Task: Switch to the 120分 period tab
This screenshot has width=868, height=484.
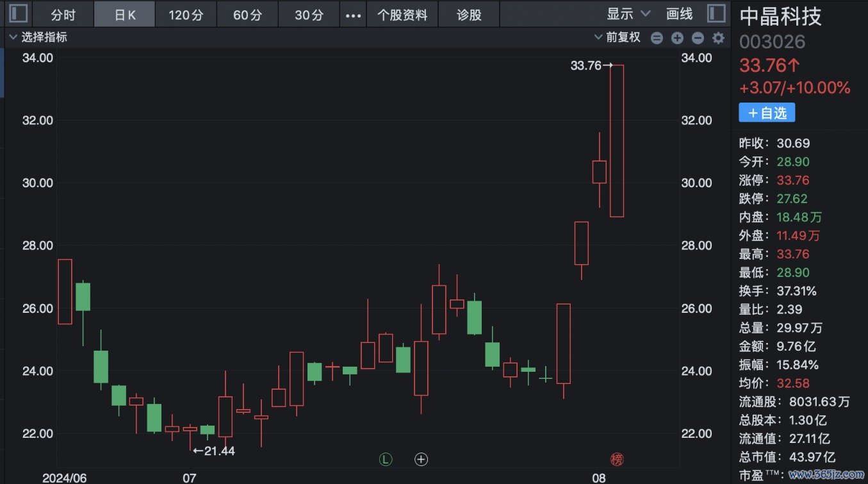Action: tap(186, 15)
